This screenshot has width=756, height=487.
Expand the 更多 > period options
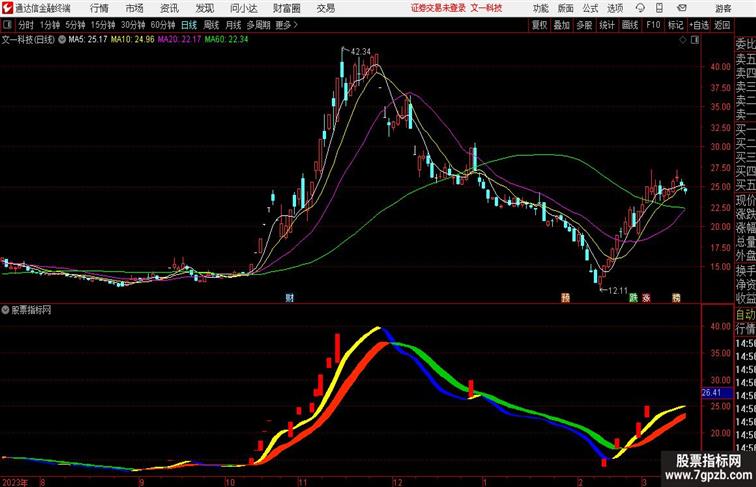point(286,25)
